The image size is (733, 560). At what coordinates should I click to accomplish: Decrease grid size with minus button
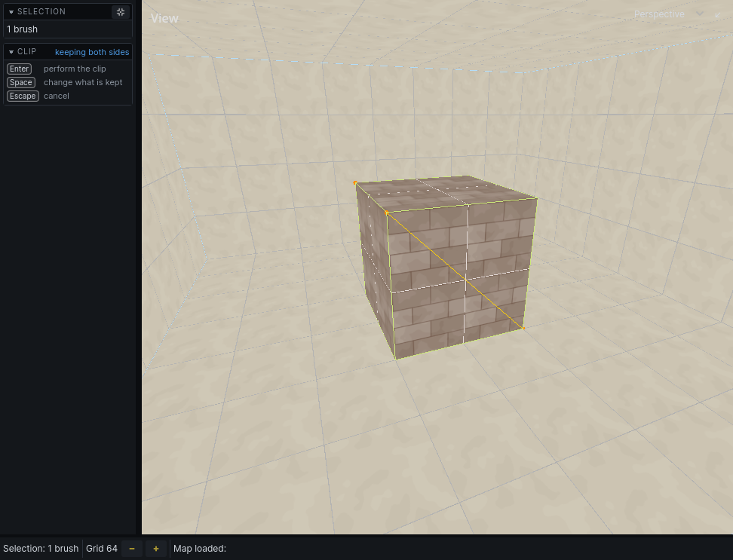pyautogui.click(x=132, y=549)
